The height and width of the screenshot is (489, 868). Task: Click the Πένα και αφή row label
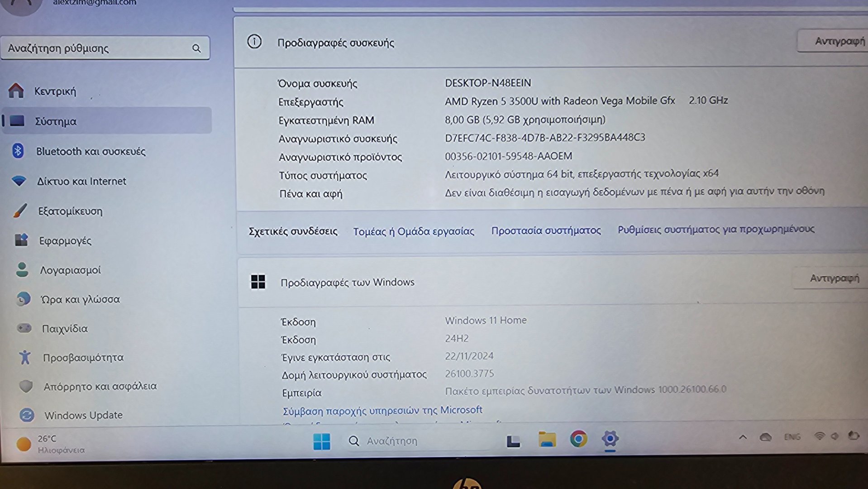click(x=311, y=194)
